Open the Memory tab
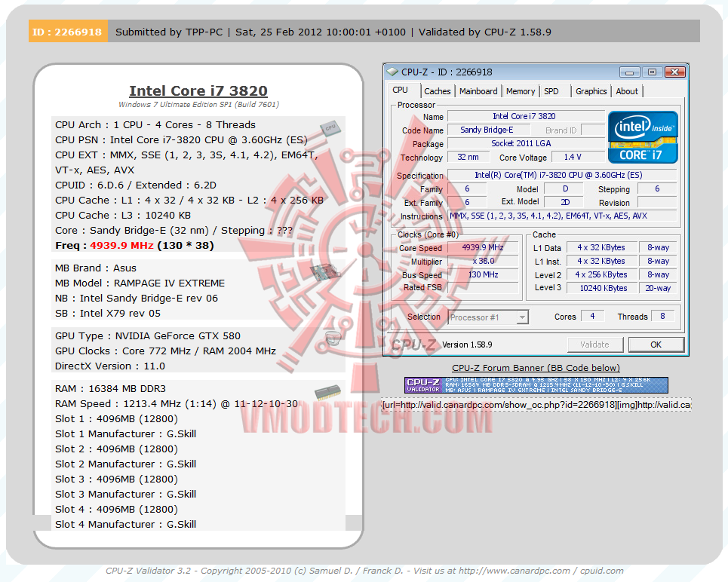This screenshot has height=582, width=728. coord(521,91)
